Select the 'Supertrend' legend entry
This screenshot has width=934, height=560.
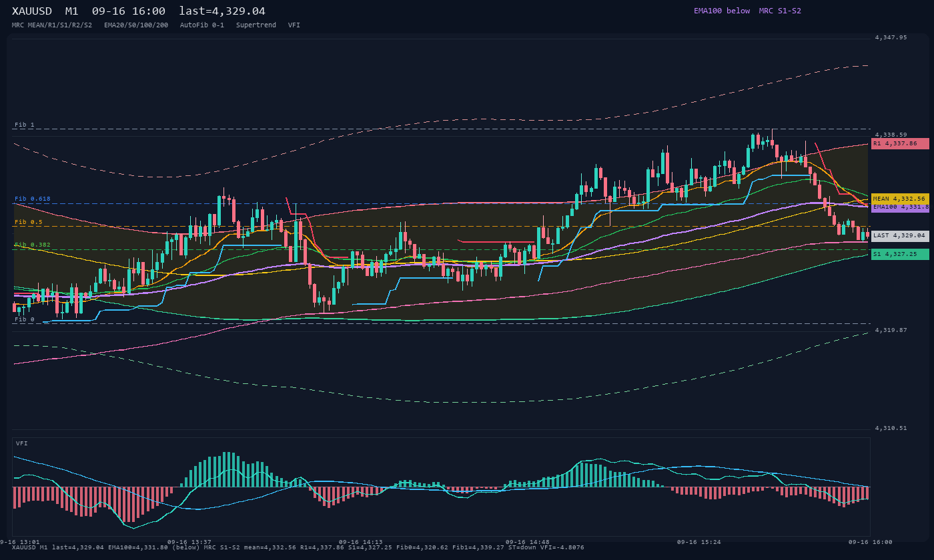(x=256, y=25)
